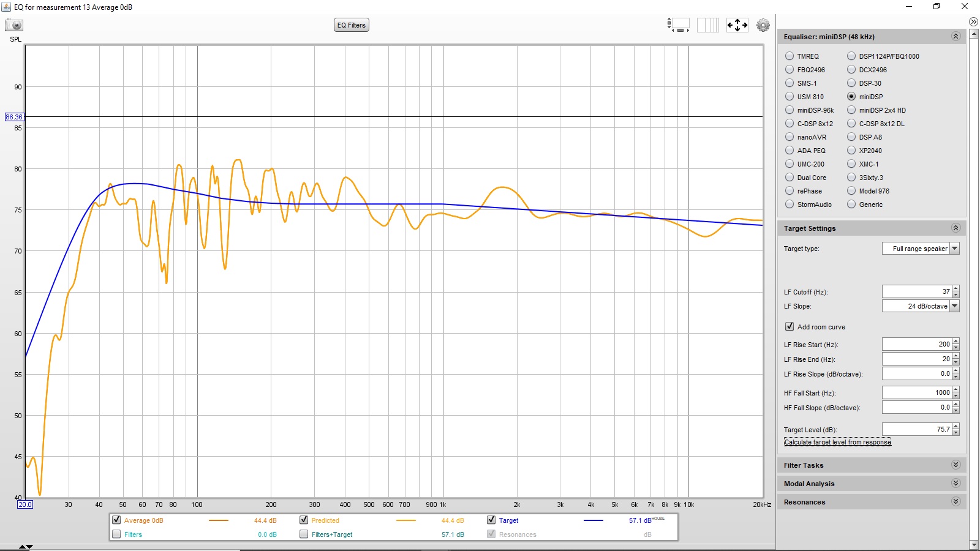Choose Generic equaliser option
This screenshot has height=551, width=980.
coord(851,204)
